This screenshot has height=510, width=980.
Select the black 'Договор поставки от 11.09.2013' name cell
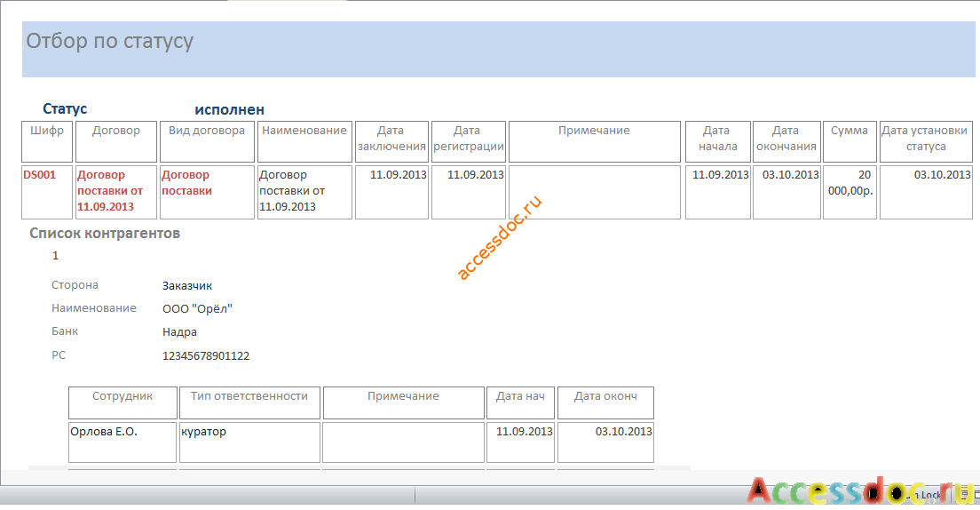coord(304,192)
